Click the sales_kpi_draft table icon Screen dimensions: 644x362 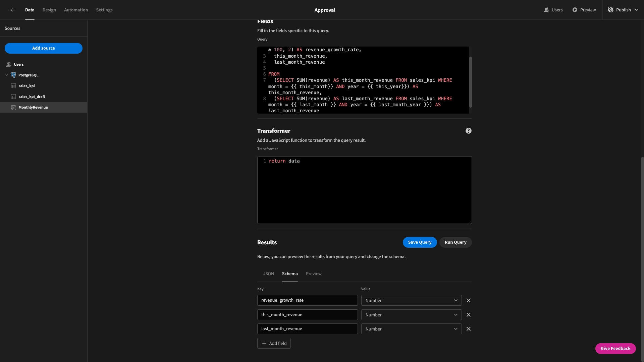(13, 97)
